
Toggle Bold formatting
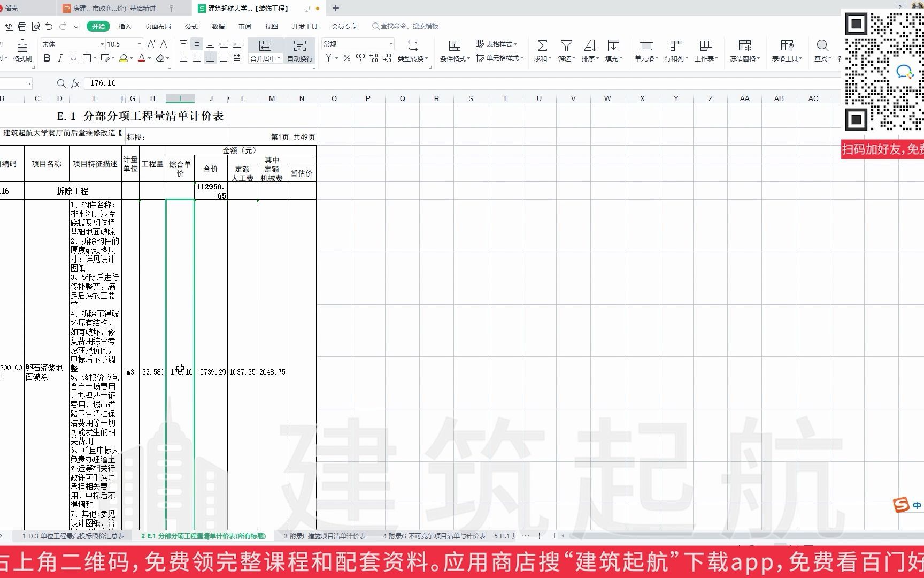pos(47,58)
